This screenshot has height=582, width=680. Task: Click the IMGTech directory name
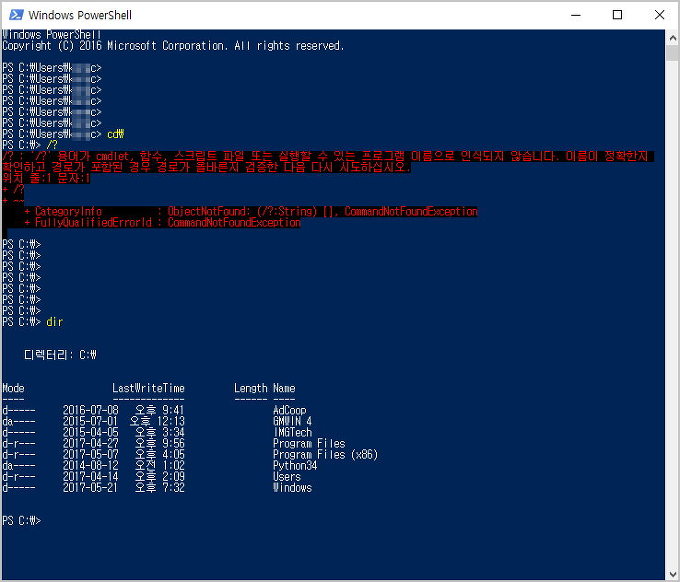(x=292, y=432)
